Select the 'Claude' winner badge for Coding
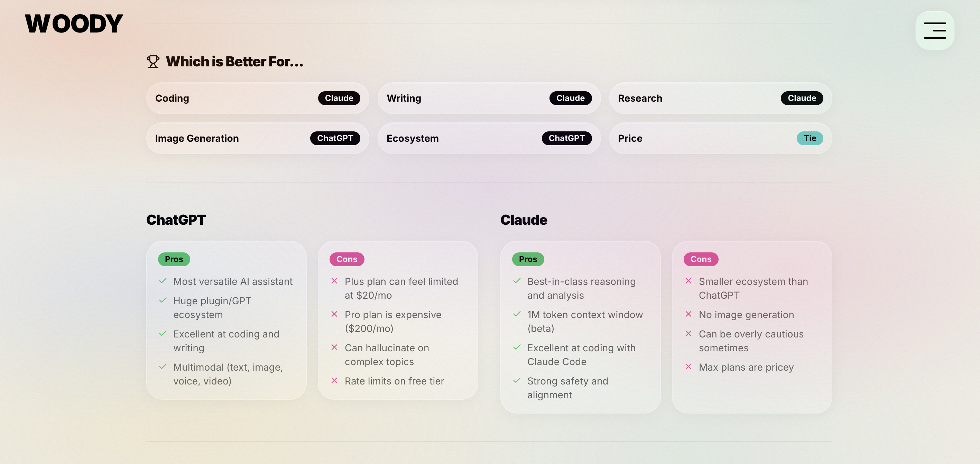The width and height of the screenshot is (980, 464). [x=339, y=98]
